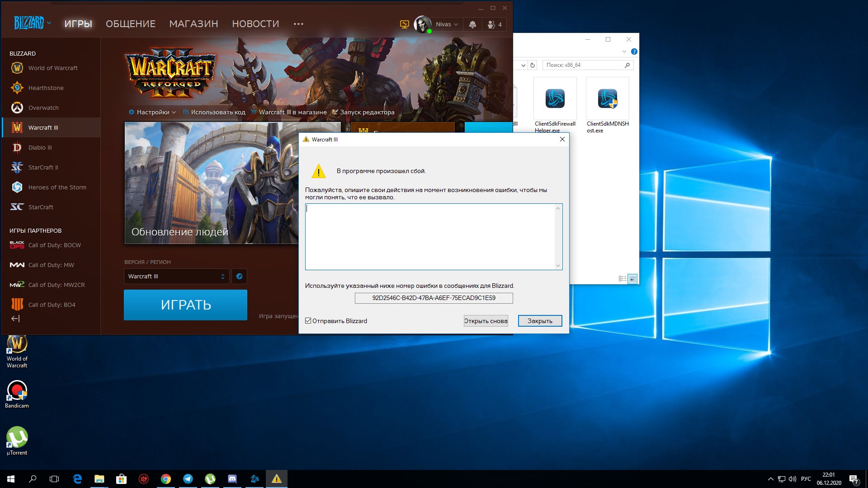Image resolution: width=868 pixels, height=488 pixels.
Task: Click the notifications bell icon
Action: (x=472, y=24)
